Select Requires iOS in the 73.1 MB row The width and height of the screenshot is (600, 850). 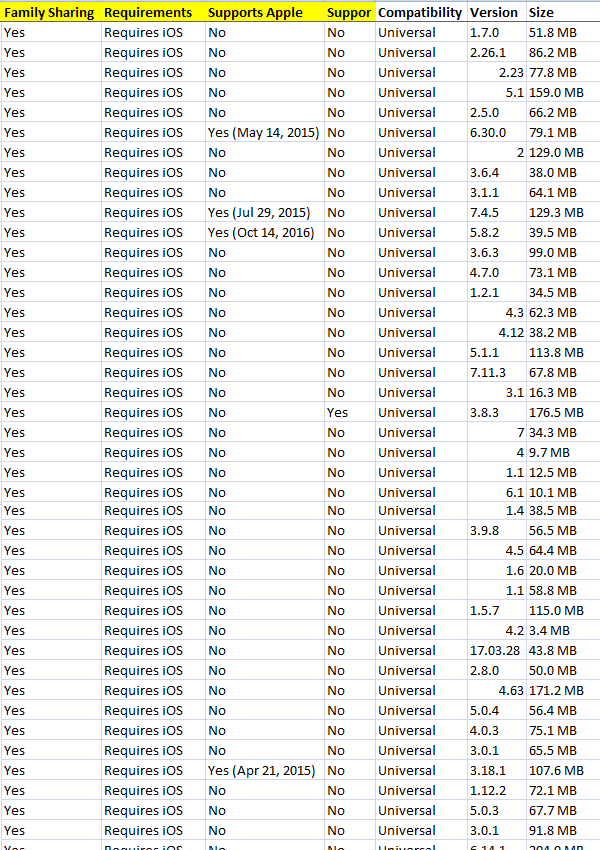153,273
